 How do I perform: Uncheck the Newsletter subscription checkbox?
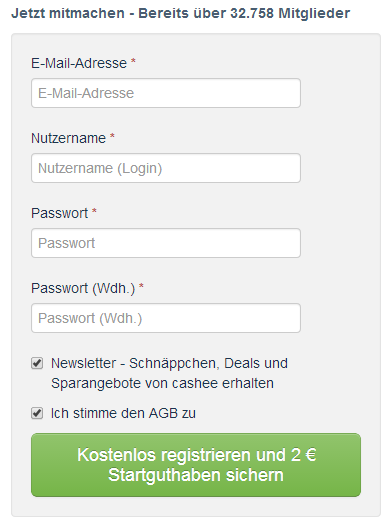coord(37,363)
